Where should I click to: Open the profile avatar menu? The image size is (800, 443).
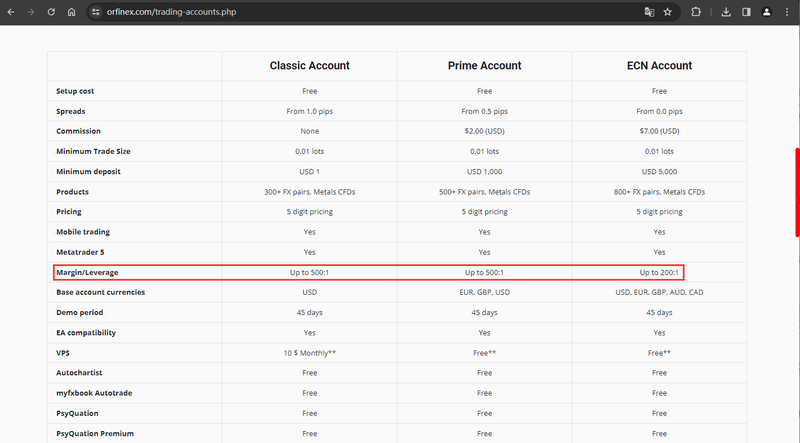(x=766, y=12)
